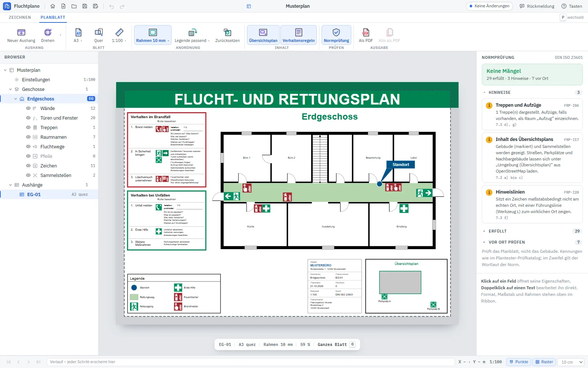Undo the last action
The width and height of the screenshot is (588, 368).
click(112, 6)
